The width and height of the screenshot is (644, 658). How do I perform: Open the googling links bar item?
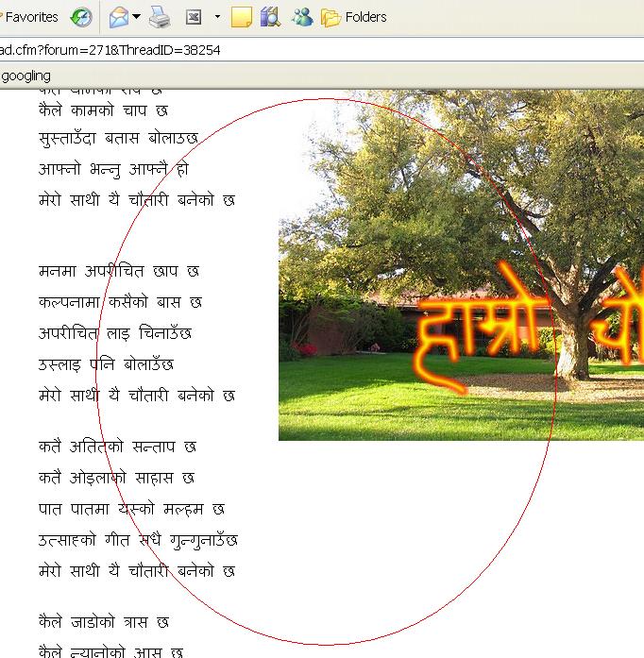point(26,76)
